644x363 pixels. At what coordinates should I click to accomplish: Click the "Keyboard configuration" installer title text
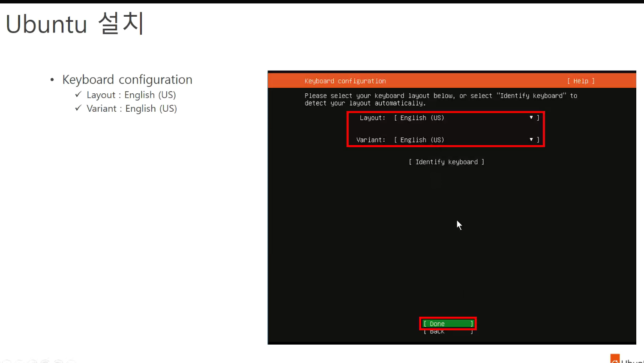345,81
